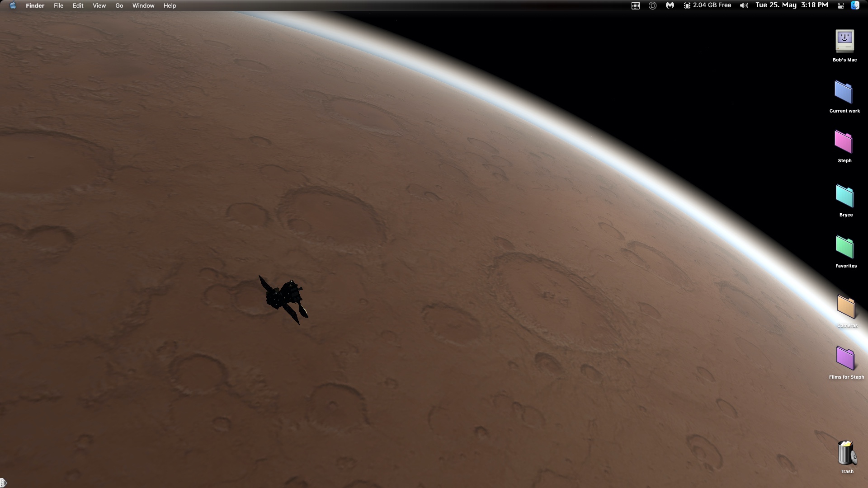Click the small icon in bottom-left corner

click(x=3, y=483)
